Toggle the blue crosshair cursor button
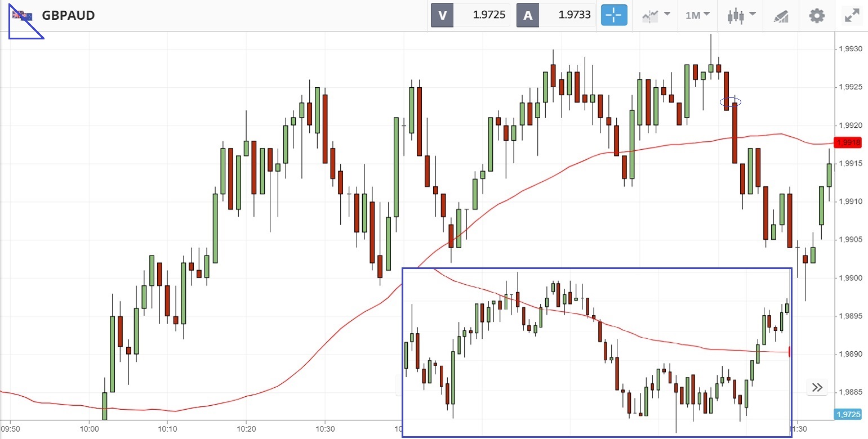 pos(614,15)
